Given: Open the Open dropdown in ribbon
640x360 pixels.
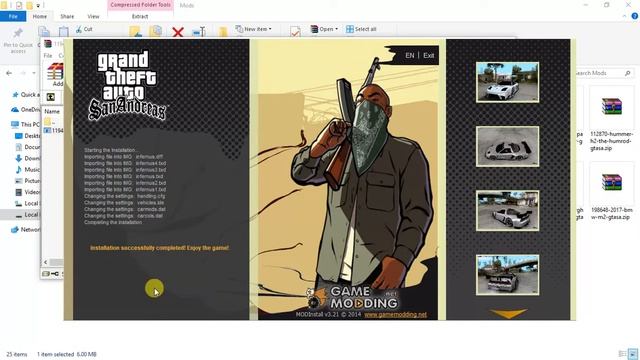Looking at the screenshot, I should tap(324, 29).
